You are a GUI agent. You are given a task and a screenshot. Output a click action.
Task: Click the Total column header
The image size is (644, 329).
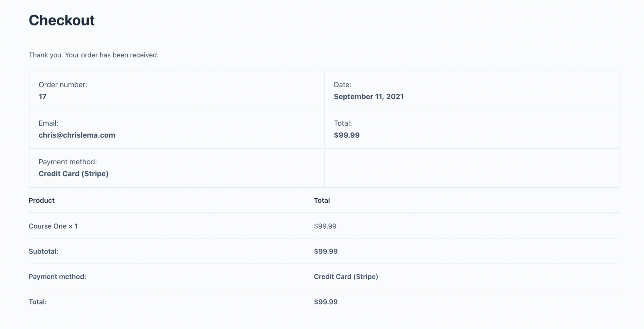pyautogui.click(x=322, y=201)
